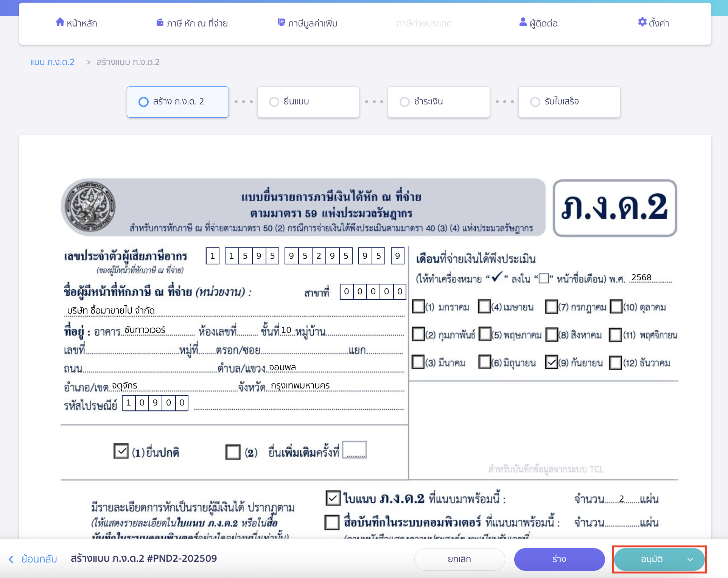Uncheck the กันยายน month checkbox
Screen dimensions: 728x578
[x=551, y=362]
